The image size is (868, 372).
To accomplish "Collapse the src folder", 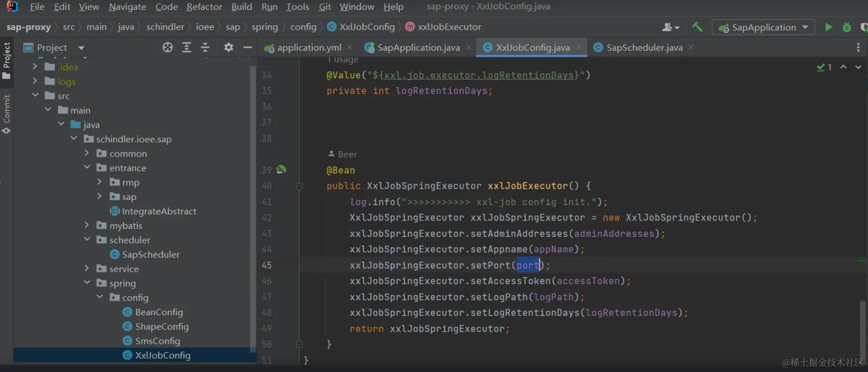I will pos(35,95).
